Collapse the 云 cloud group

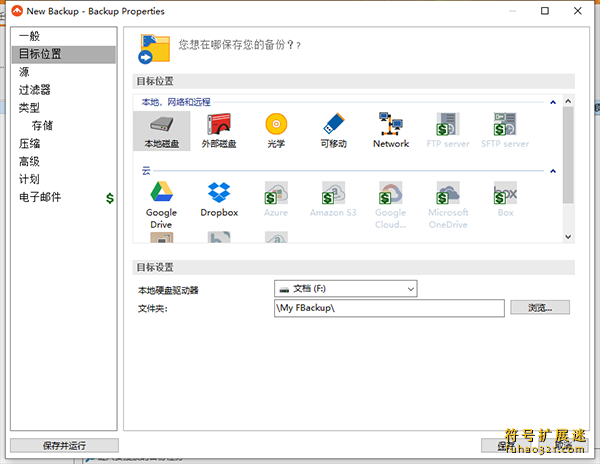coord(553,171)
